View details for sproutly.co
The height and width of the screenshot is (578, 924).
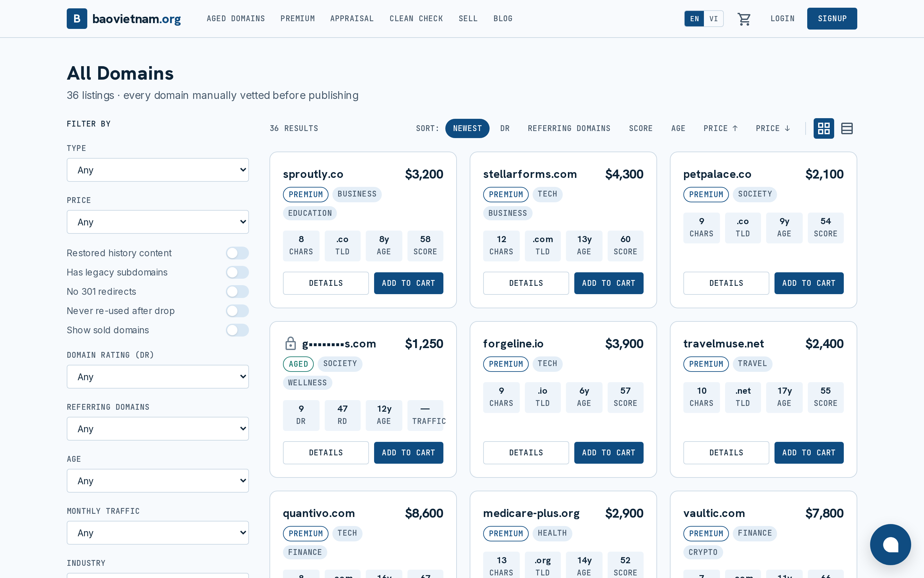pyautogui.click(x=326, y=283)
